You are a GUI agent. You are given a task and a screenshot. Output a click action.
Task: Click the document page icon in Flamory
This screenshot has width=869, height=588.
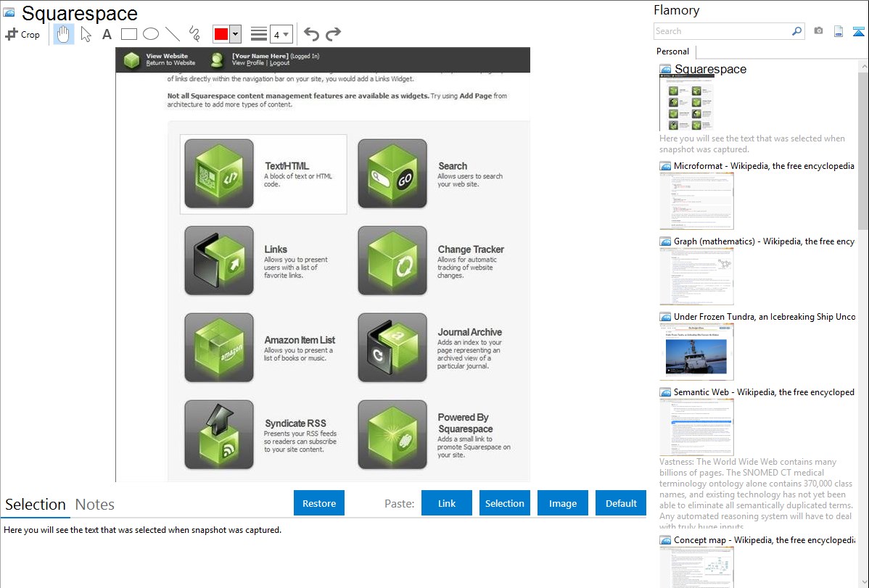(839, 31)
